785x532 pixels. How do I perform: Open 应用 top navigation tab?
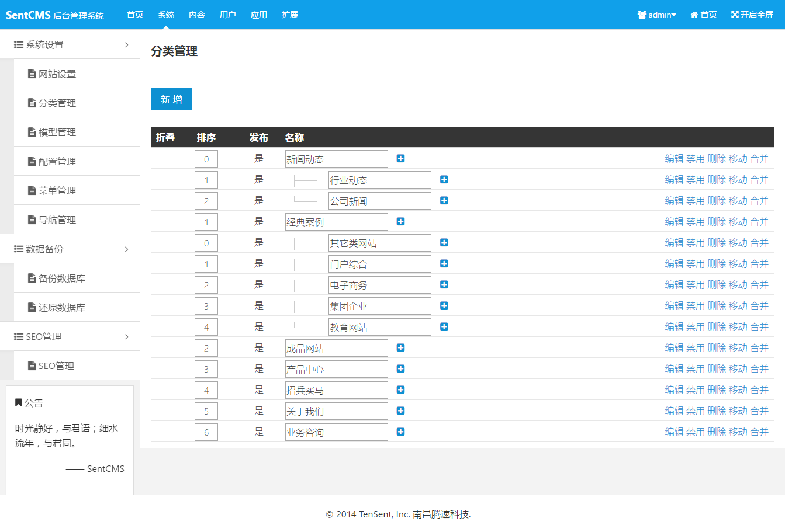pyautogui.click(x=259, y=15)
